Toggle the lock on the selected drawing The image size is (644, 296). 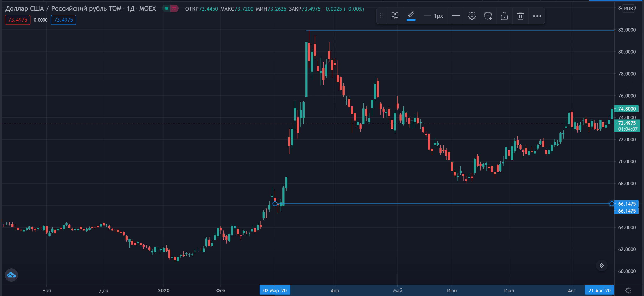click(504, 16)
